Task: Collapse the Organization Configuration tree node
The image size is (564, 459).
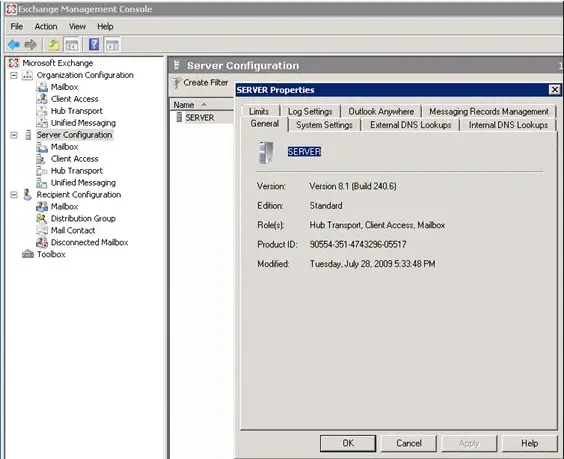Action: (x=14, y=76)
